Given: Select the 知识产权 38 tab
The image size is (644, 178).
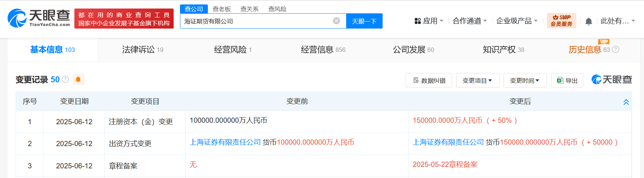Looking at the screenshot, I should tap(503, 50).
